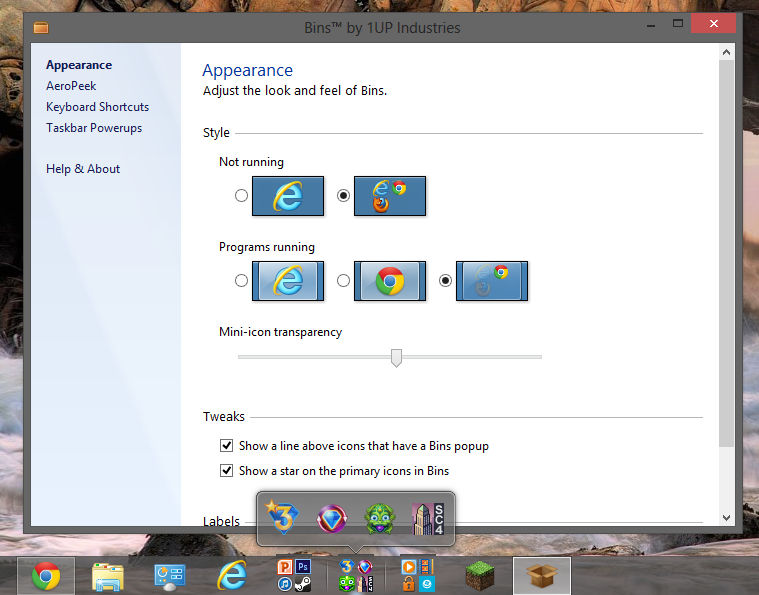This screenshot has width=759, height=595.
Task: Open Keyboard Shortcuts settings
Action: pyautogui.click(x=97, y=107)
